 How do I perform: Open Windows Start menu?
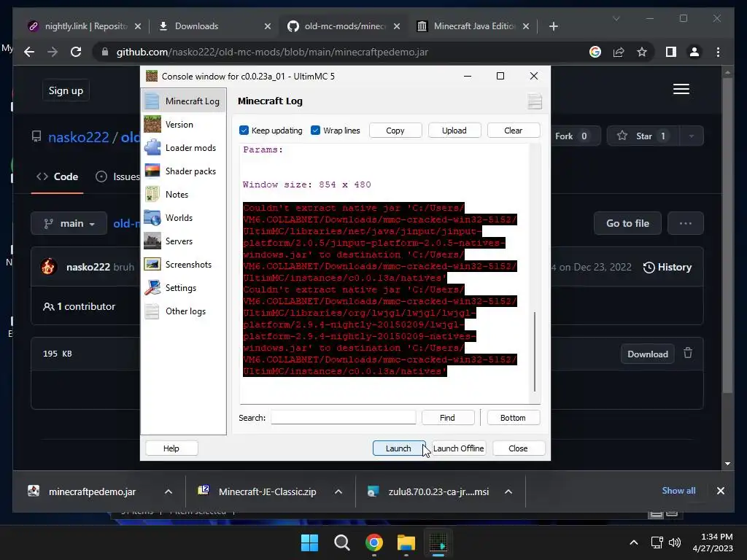pos(309,542)
